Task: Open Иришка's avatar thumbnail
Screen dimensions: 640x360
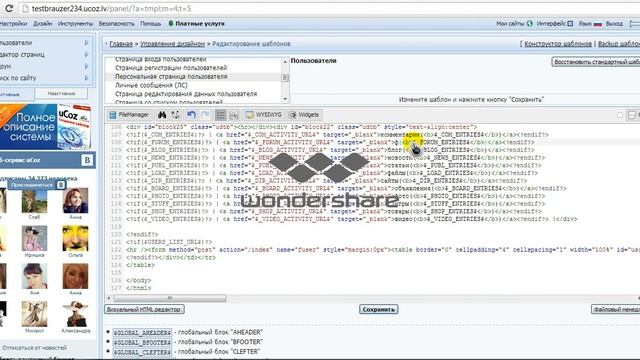Action: [34, 238]
